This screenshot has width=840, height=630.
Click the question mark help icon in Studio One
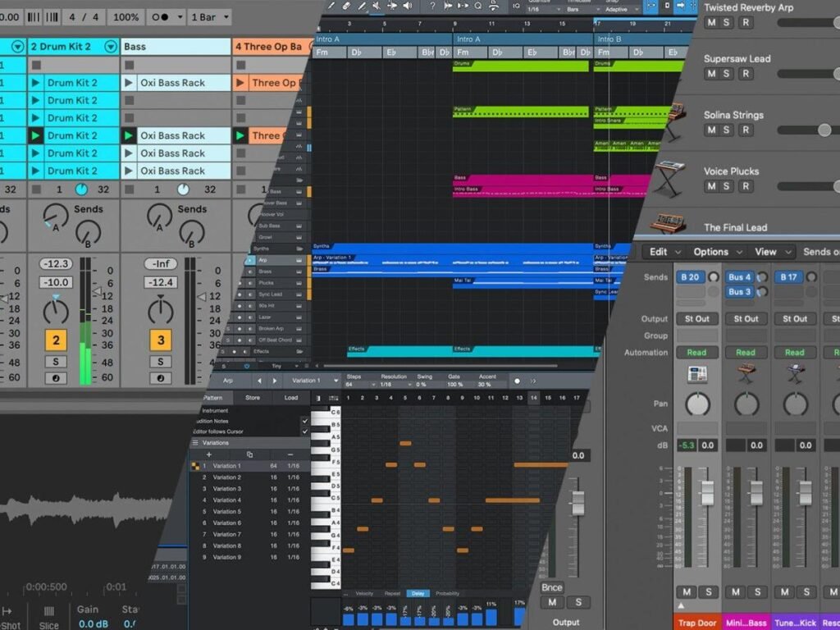[x=432, y=6]
